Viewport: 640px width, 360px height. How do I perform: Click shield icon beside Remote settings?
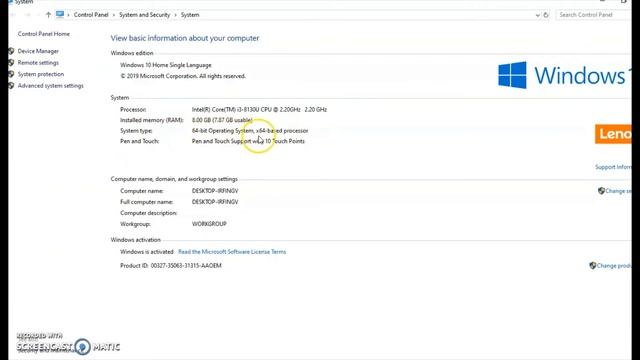(11, 62)
